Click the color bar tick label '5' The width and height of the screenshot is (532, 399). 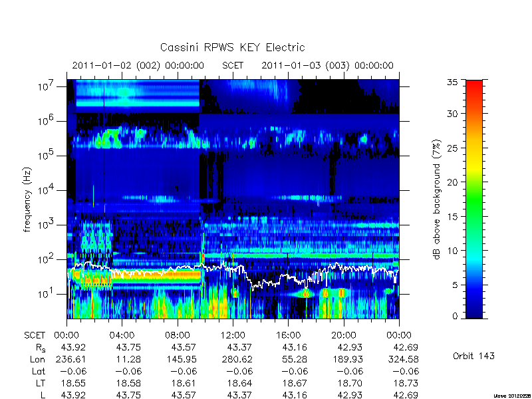455,285
